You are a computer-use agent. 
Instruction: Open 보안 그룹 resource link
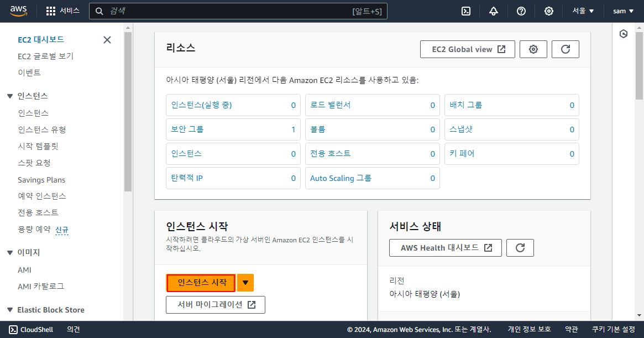coord(187,129)
